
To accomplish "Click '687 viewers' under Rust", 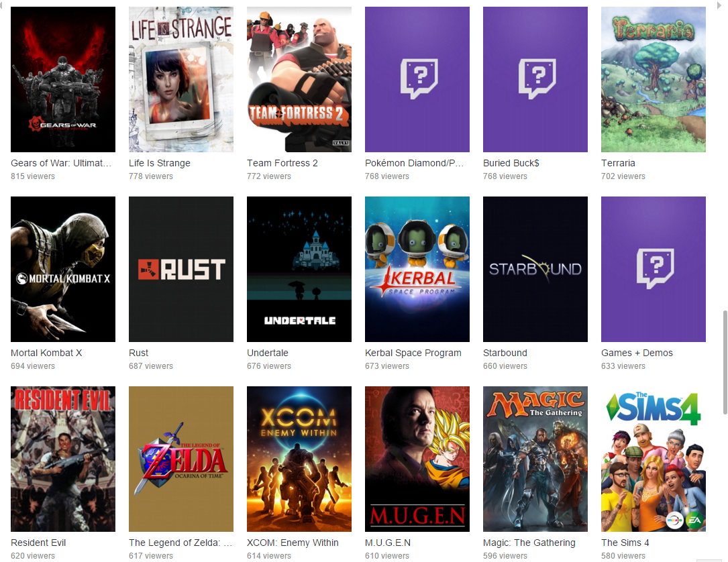I will click(x=151, y=366).
